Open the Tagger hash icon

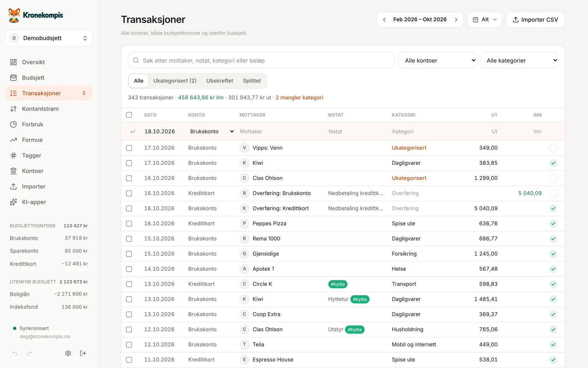(x=14, y=155)
